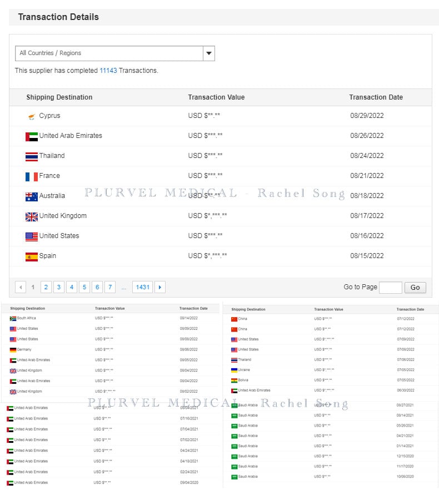Screen dimensions: 439x504
Task: Click the UAE flag in 06/30/2022 row
Action: pyautogui.click(x=234, y=391)
